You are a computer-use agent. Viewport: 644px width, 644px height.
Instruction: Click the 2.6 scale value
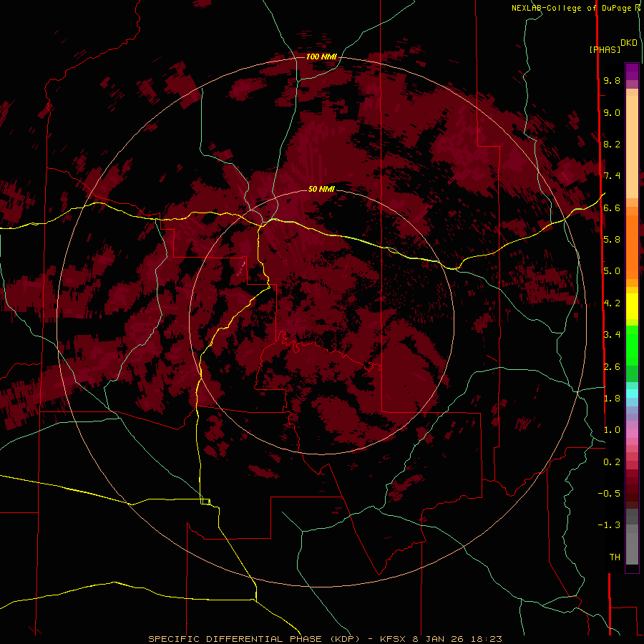(612, 367)
